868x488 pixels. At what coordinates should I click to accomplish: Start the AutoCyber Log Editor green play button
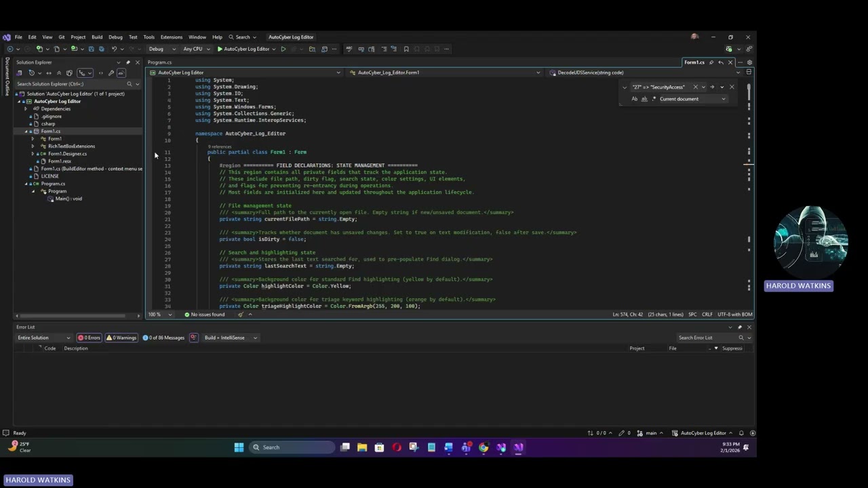tap(220, 49)
